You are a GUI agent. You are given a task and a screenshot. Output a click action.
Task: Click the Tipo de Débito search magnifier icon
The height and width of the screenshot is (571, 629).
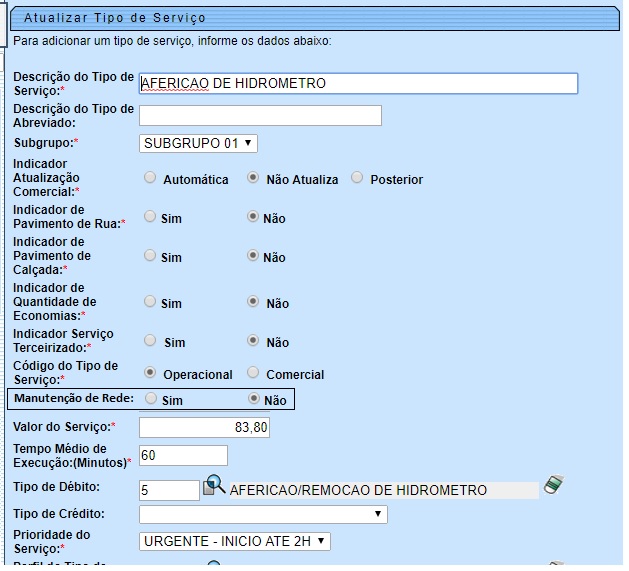(214, 486)
